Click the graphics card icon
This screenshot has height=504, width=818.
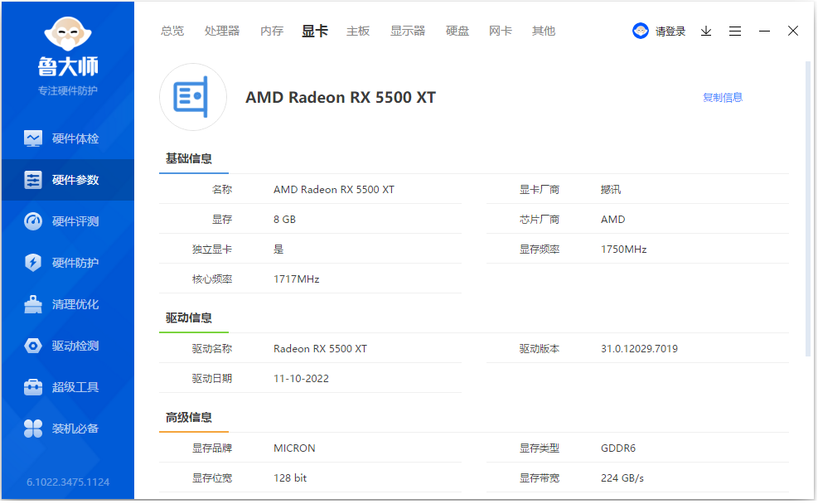tap(193, 97)
